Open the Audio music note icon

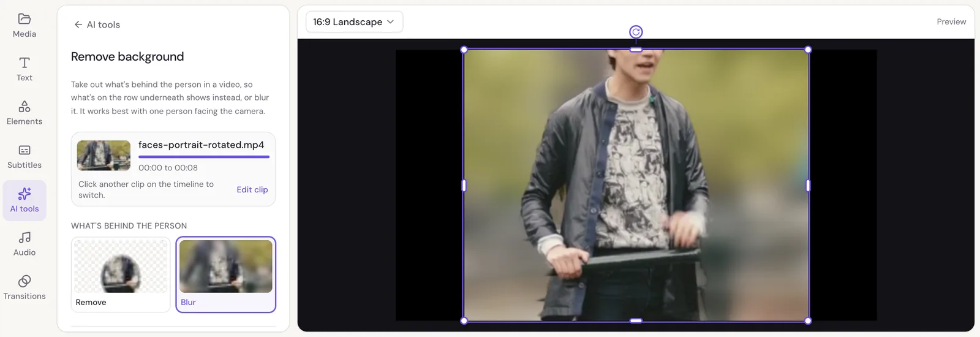click(24, 237)
